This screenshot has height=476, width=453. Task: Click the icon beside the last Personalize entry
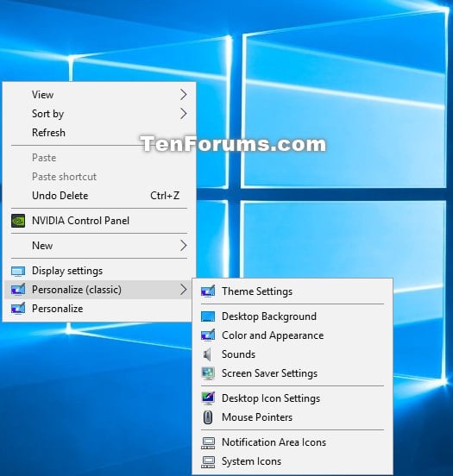click(x=18, y=309)
